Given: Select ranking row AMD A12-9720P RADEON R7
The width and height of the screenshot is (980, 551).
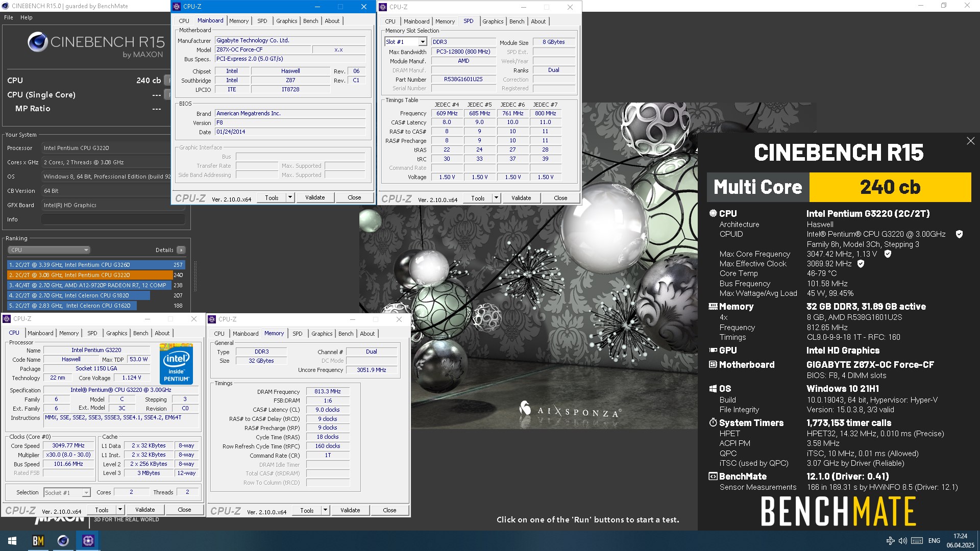Looking at the screenshot, I should pyautogui.click(x=96, y=285).
